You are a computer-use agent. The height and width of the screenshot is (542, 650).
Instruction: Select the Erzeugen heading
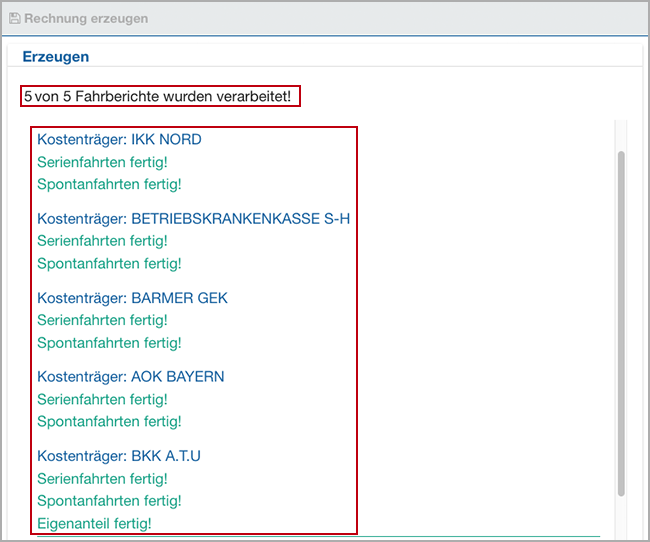(56, 56)
